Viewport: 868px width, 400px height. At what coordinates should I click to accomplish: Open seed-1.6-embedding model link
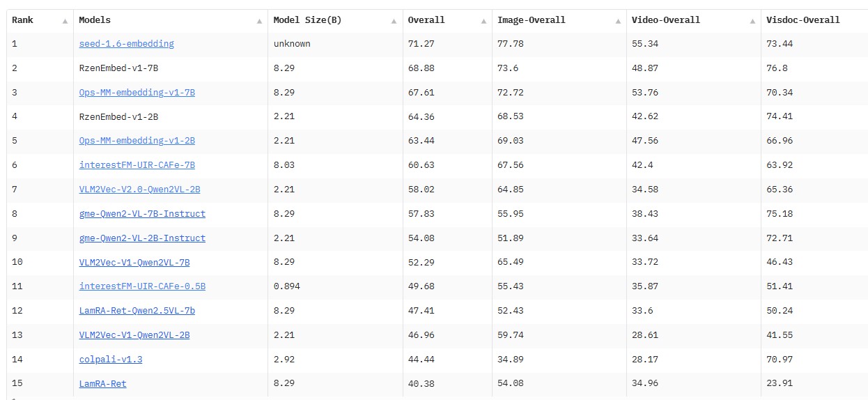point(126,44)
